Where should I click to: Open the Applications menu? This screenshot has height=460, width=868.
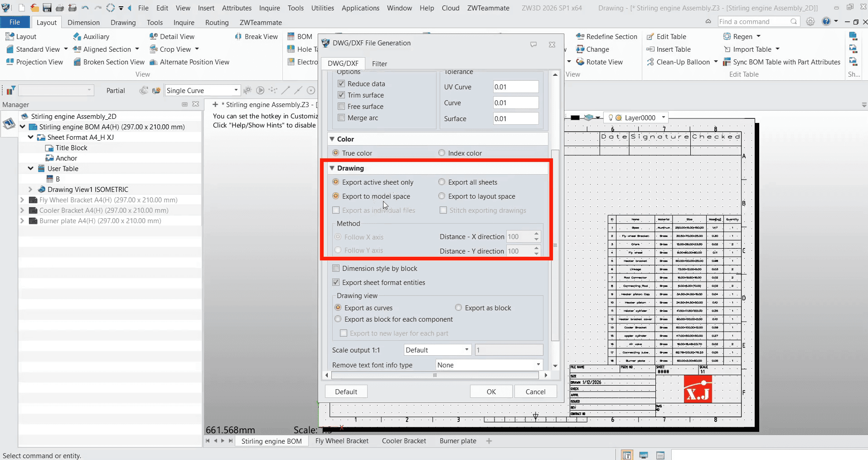[x=360, y=8]
